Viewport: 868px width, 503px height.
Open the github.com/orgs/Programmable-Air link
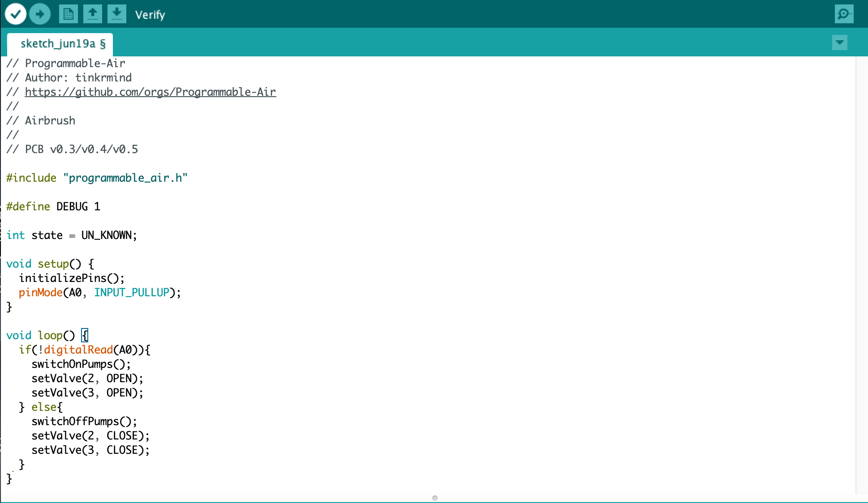150,92
